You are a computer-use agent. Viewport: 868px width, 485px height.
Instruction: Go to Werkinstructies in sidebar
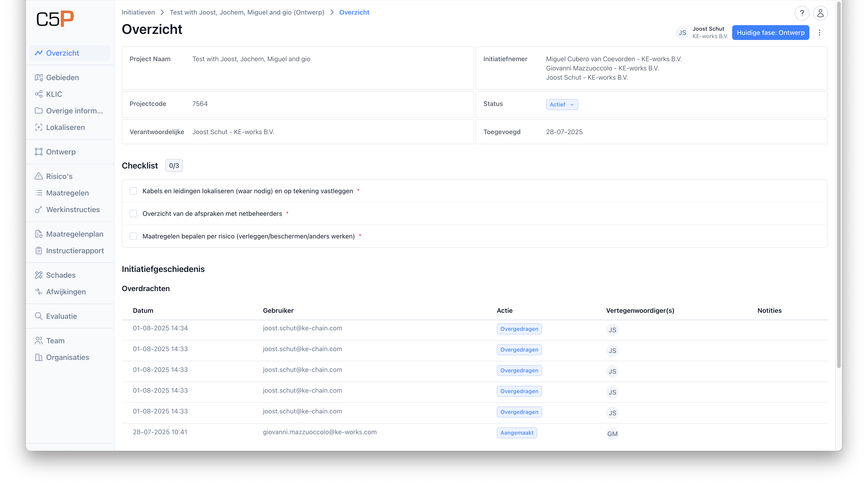(73, 209)
